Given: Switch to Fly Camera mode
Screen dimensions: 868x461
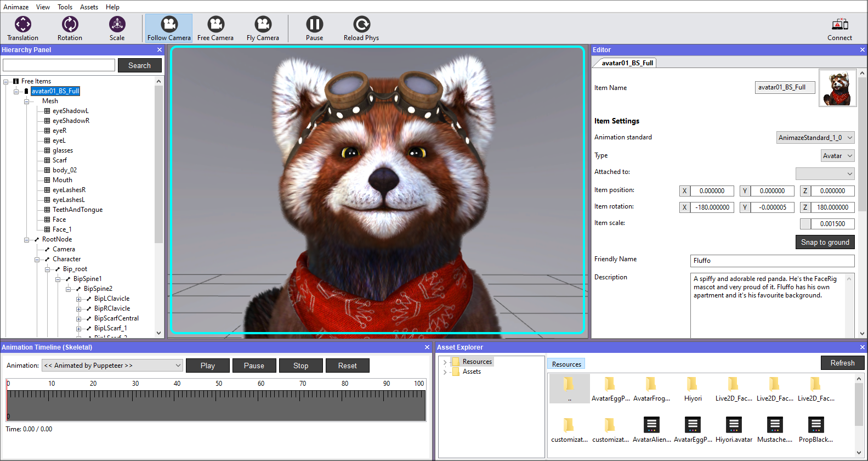Looking at the screenshot, I should click(263, 29).
